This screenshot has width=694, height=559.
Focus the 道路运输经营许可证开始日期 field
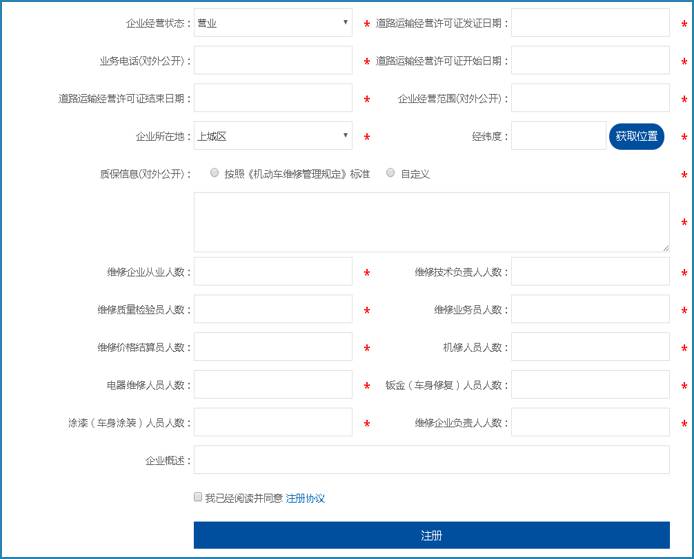point(590,60)
